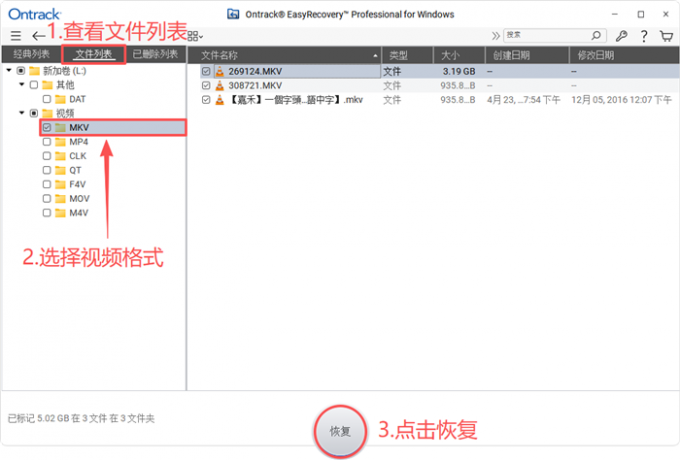Select the QT folder icon
Image resolution: width=680 pixels, height=460 pixels.
tap(60, 170)
